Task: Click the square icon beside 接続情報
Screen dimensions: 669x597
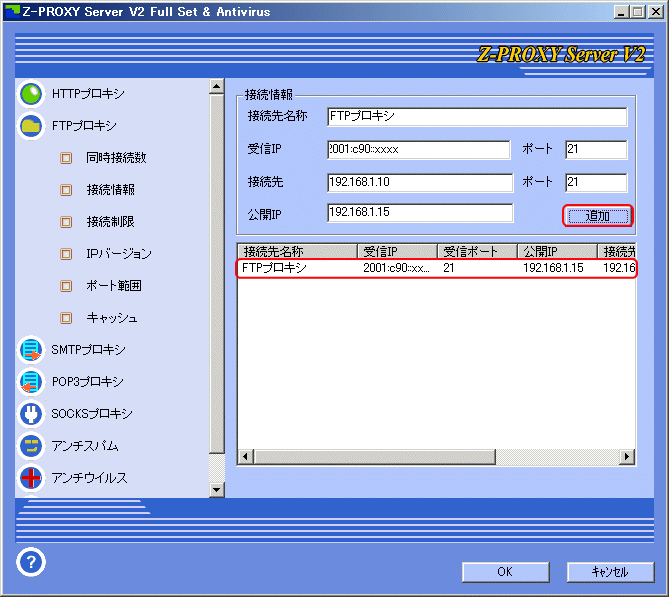Action: point(66,190)
